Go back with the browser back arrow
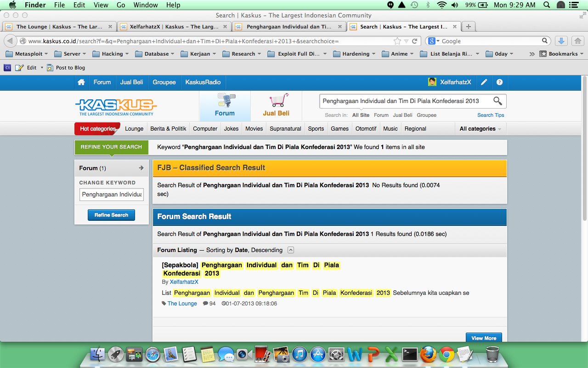Screen dimensions: 588x368 click(10, 41)
